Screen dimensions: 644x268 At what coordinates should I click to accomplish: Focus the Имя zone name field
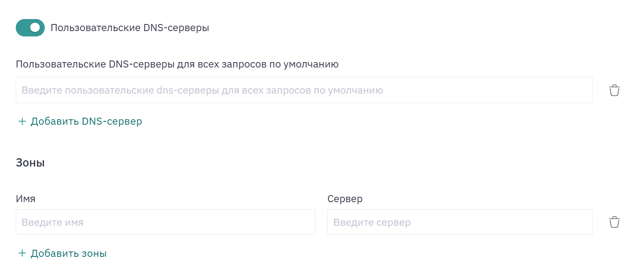pyautogui.click(x=166, y=222)
